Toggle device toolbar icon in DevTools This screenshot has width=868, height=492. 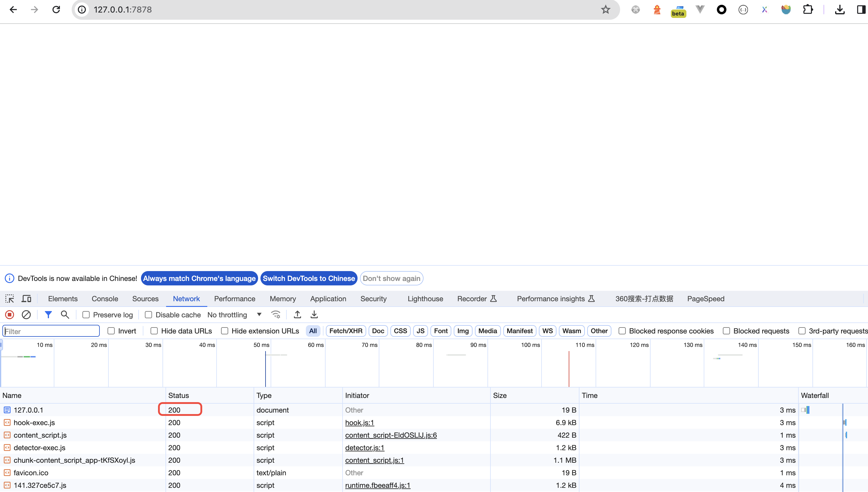point(26,299)
